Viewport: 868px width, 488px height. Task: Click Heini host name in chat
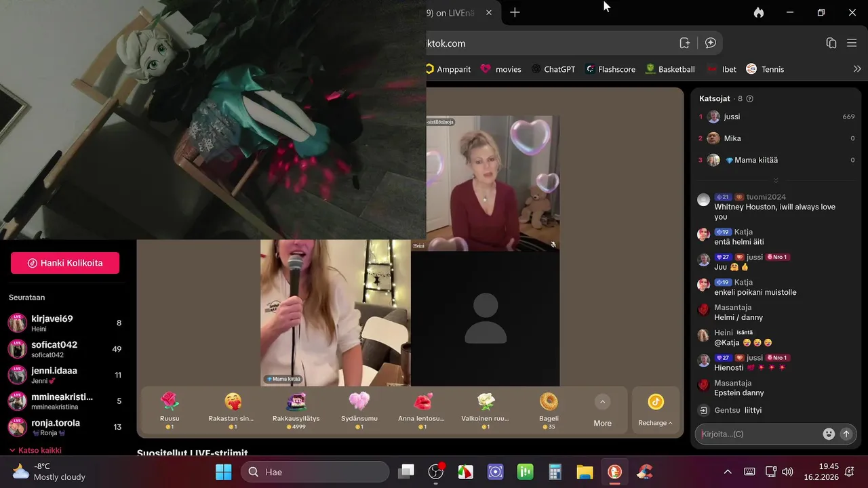pyautogui.click(x=724, y=332)
